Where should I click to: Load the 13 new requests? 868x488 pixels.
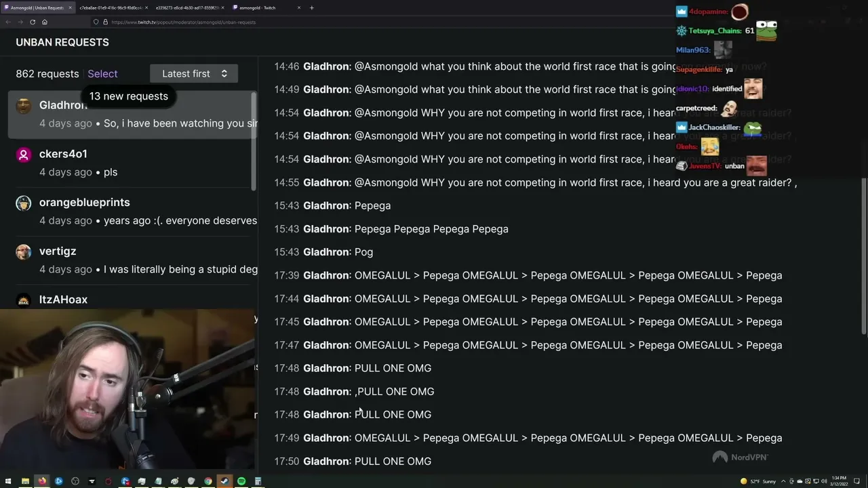[129, 96]
